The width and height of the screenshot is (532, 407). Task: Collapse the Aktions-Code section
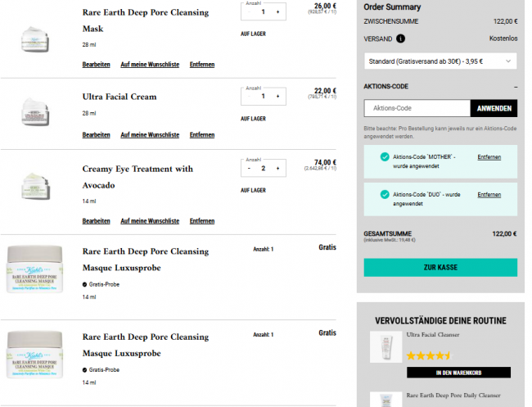click(x=516, y=87)
